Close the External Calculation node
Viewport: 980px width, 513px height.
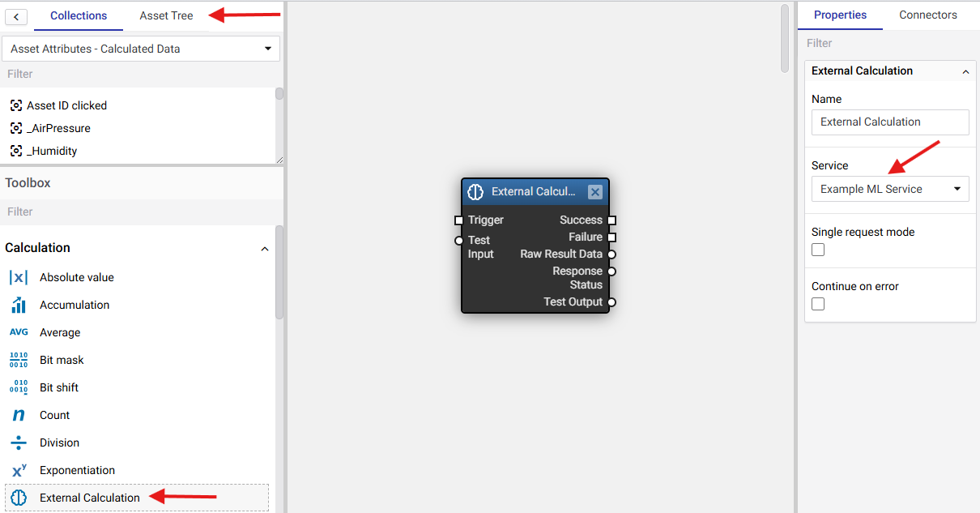tap(595, 192)
